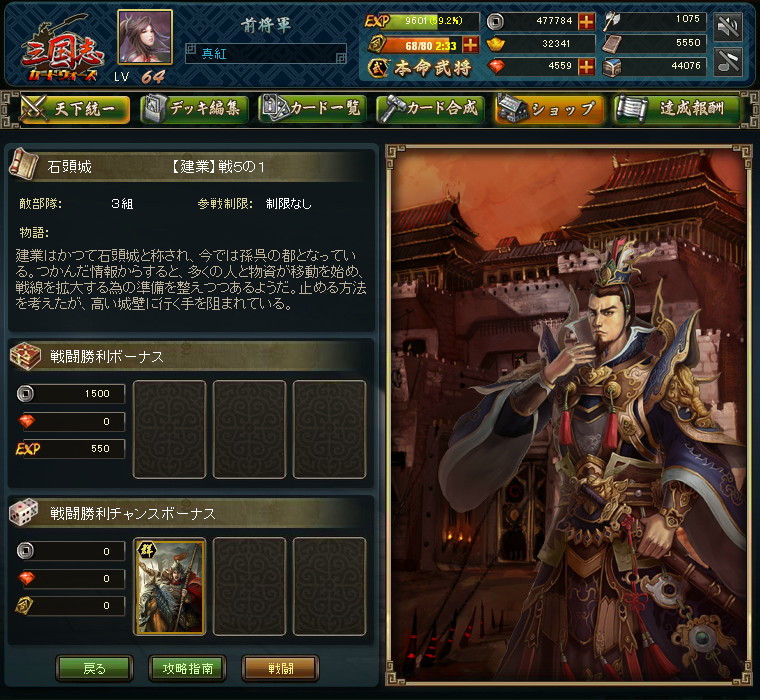Screen dimensions: 760x700
Task: Open the カード一覧 card list
Action: pyautogui.click(x=312, y=109)
